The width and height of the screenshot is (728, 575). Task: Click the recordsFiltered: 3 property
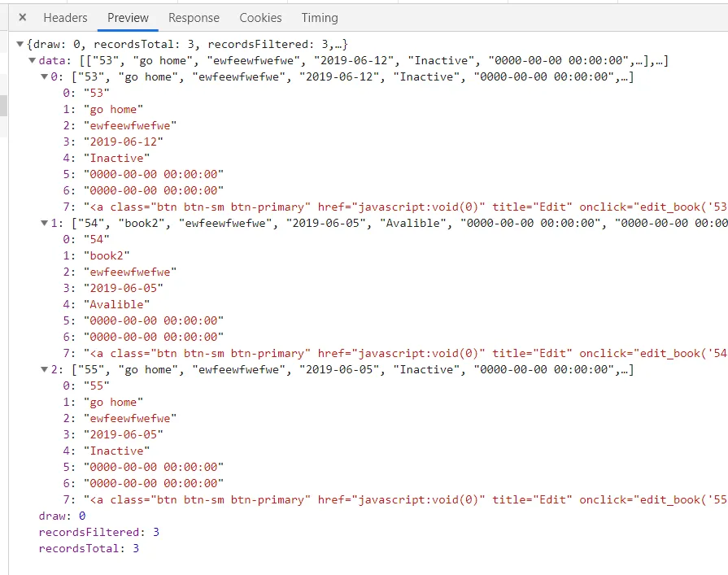point(99,533)
